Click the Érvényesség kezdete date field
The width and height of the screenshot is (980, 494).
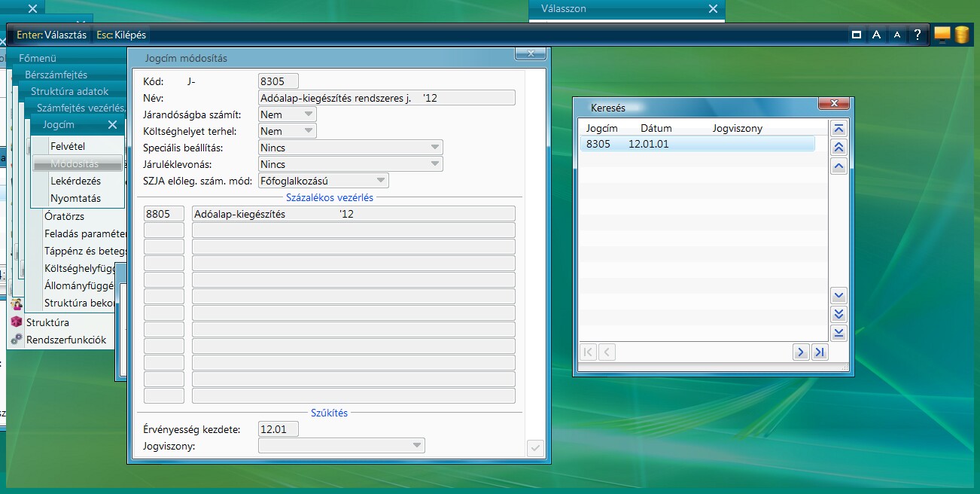coord(278,429)
